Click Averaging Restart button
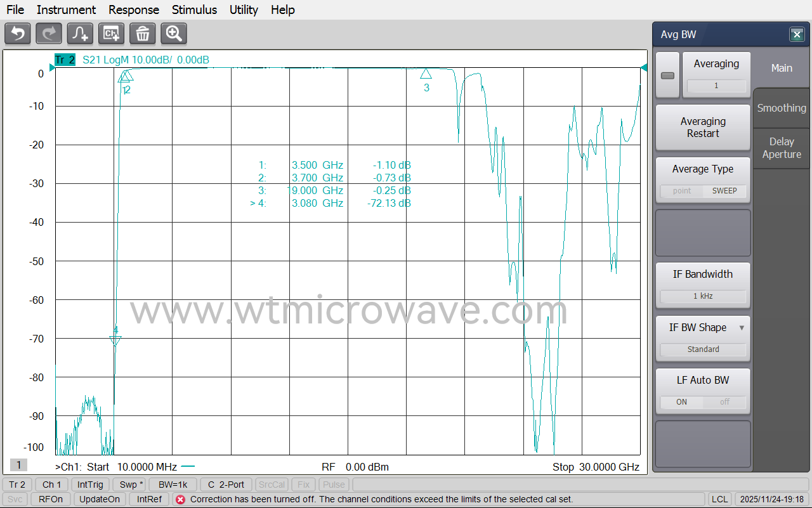812x508 pixels. pyautogui.click(x=703, y=127)
